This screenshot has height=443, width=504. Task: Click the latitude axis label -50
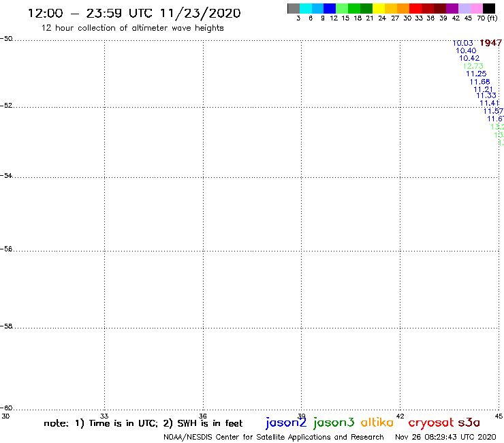(x=6, y=39)
